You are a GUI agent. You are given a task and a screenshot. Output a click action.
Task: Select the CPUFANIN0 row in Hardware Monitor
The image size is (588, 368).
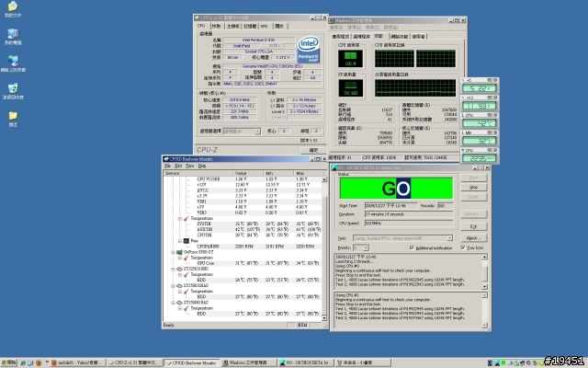[x=243, y=247]
